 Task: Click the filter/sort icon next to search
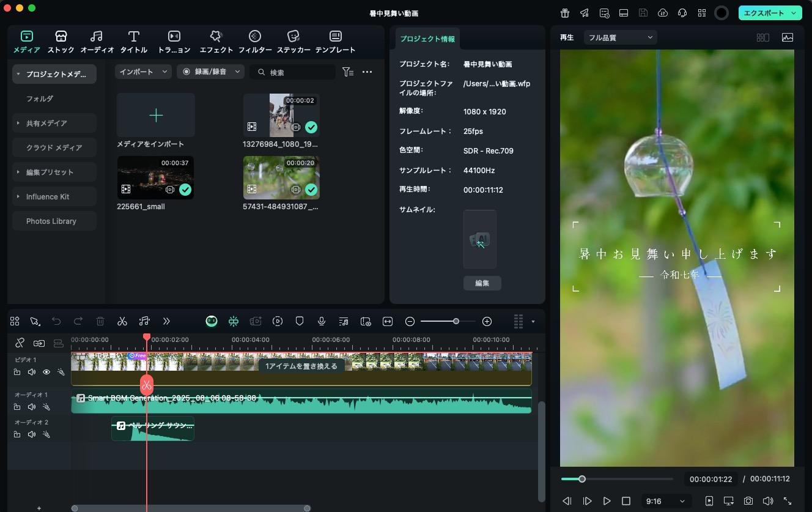[348, 72]
